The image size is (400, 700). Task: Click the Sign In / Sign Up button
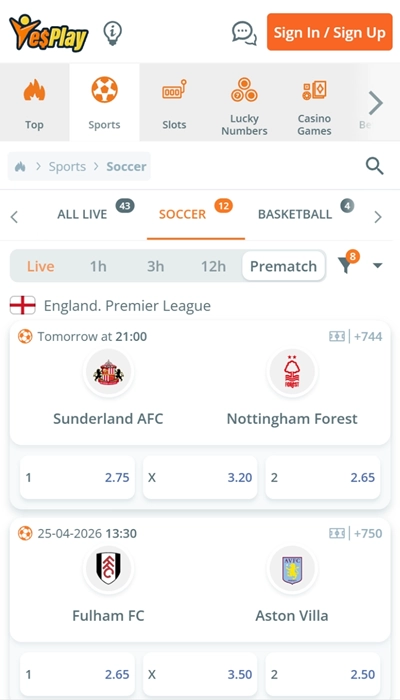coord(329,32)
